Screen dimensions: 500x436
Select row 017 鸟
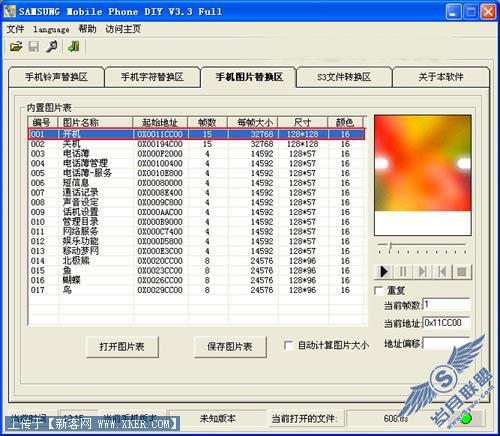point(197,290)
